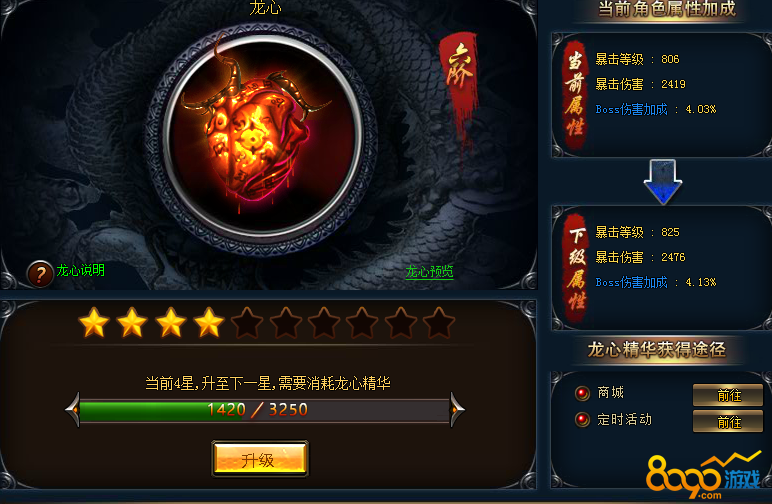Click the last empty star

click(x=439, y=323)
